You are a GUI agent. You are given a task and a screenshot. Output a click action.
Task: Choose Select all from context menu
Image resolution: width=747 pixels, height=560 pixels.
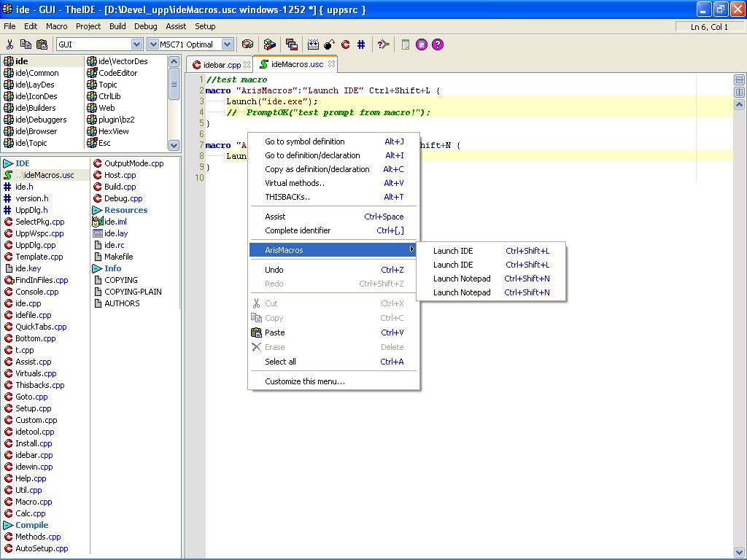click(280, 362)
